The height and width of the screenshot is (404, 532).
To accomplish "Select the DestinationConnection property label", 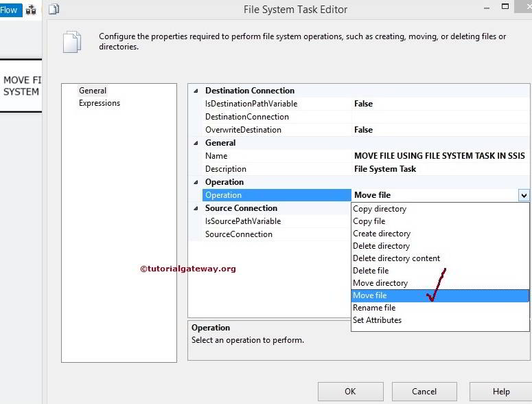I will click(247, 117).
